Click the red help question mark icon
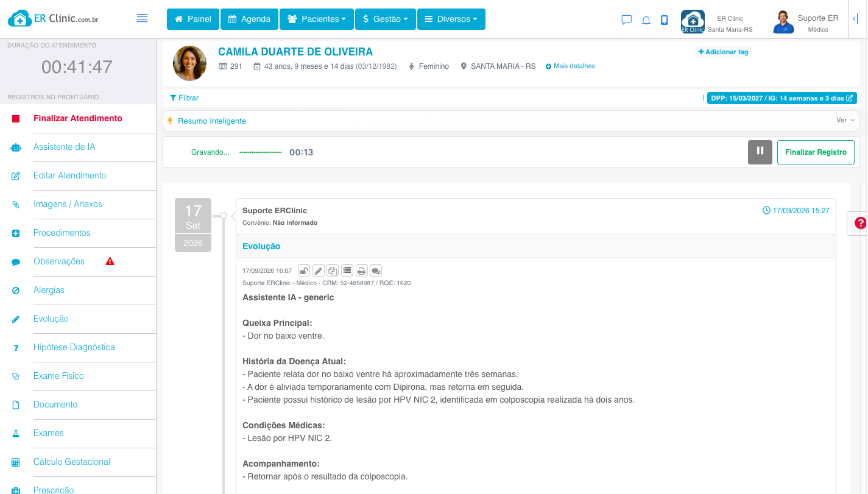 [861, 223]
